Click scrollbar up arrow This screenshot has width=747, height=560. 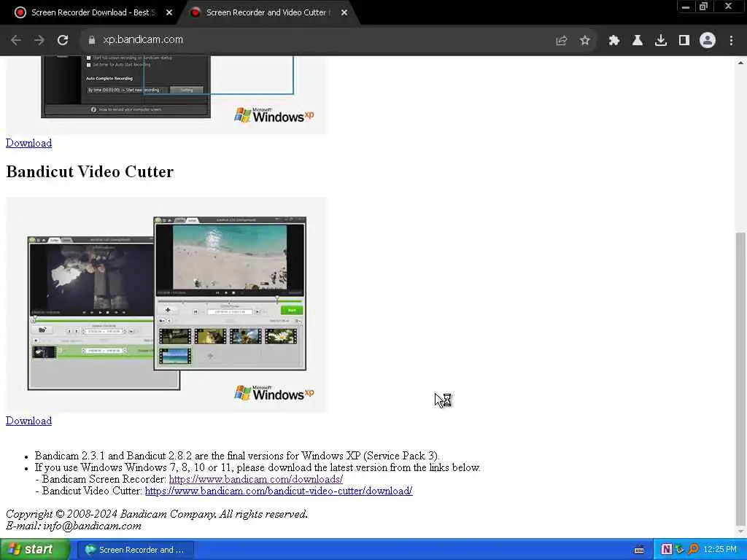pos(740,63)
